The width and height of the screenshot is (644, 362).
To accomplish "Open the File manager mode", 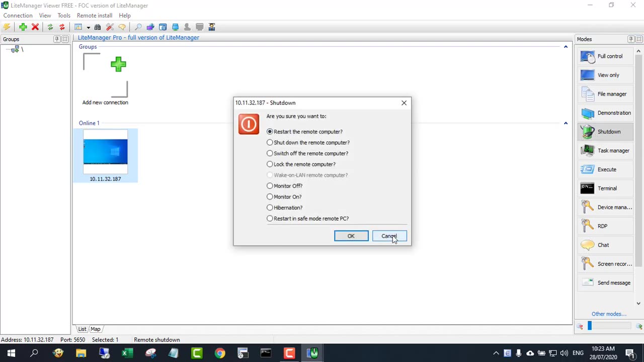I will coord(605,94).
